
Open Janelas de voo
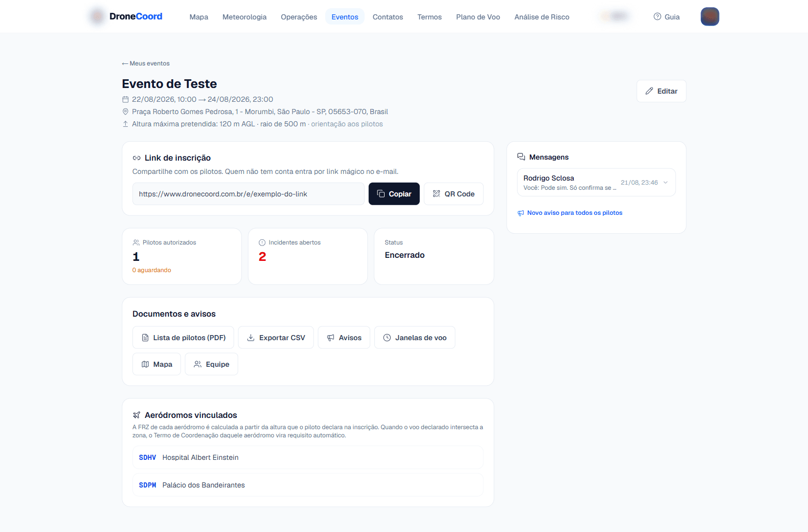(415, 338)
